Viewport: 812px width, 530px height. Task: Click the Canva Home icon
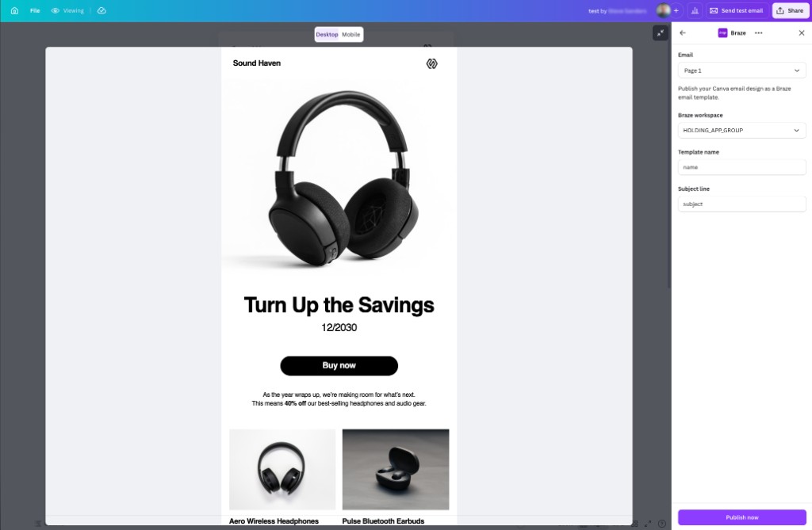[x=13, y=10]
